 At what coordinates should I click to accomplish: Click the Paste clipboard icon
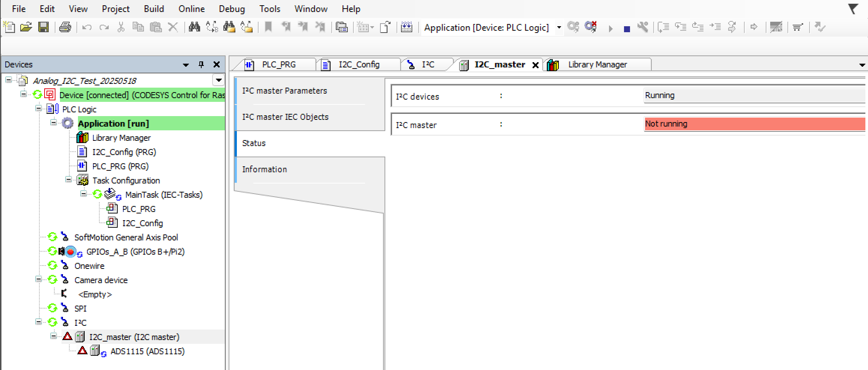click(x=155, y=27)
